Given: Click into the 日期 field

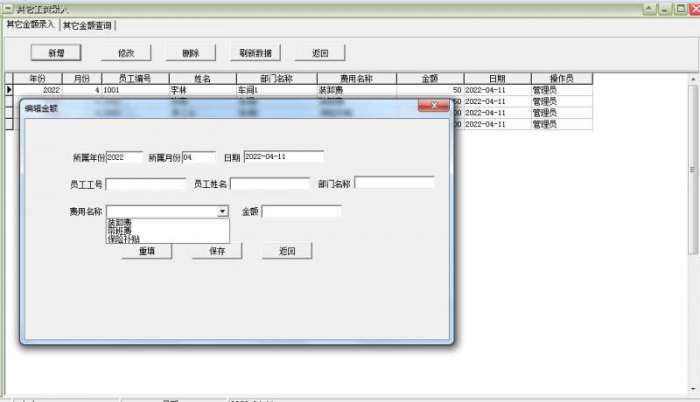Looking at the screenshot, I should point(284,157).
